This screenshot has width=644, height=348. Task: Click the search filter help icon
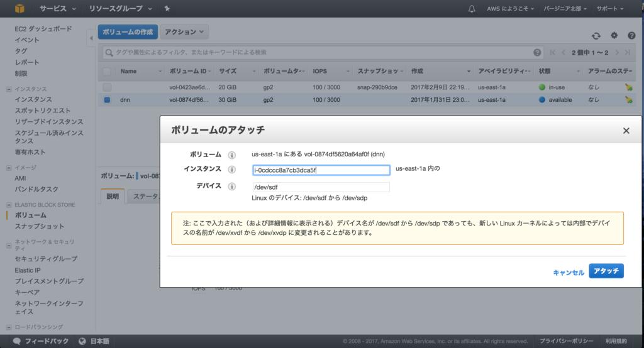[x=537, y=53]
